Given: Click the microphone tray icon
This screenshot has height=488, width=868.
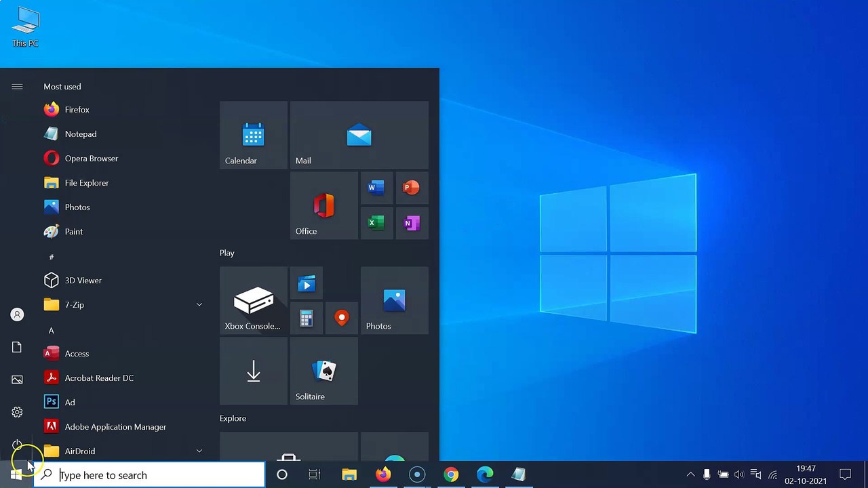Looking at the screenshot, I should tap(707, 474).
